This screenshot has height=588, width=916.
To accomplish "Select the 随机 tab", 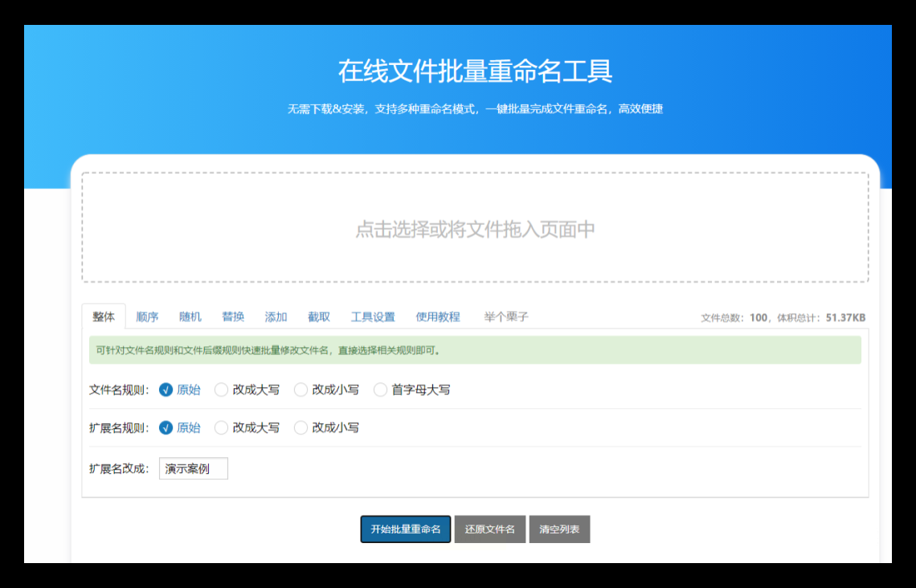I will 190,316.
